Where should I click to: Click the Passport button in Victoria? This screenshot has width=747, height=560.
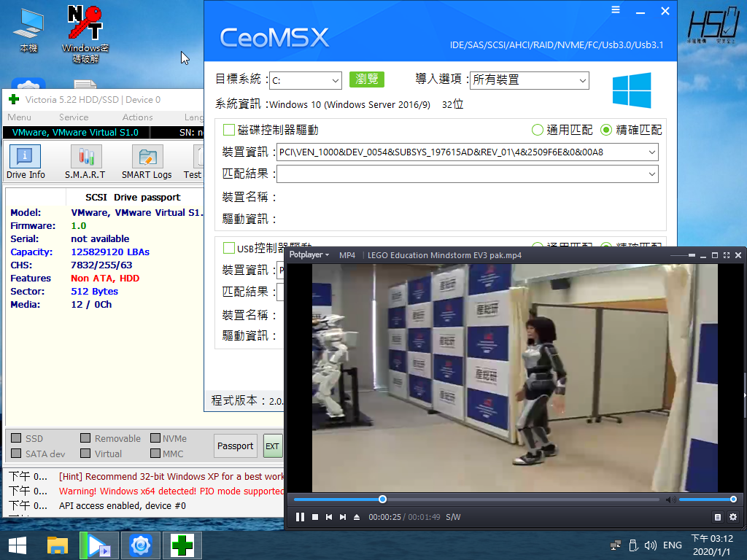pos(236,446)
